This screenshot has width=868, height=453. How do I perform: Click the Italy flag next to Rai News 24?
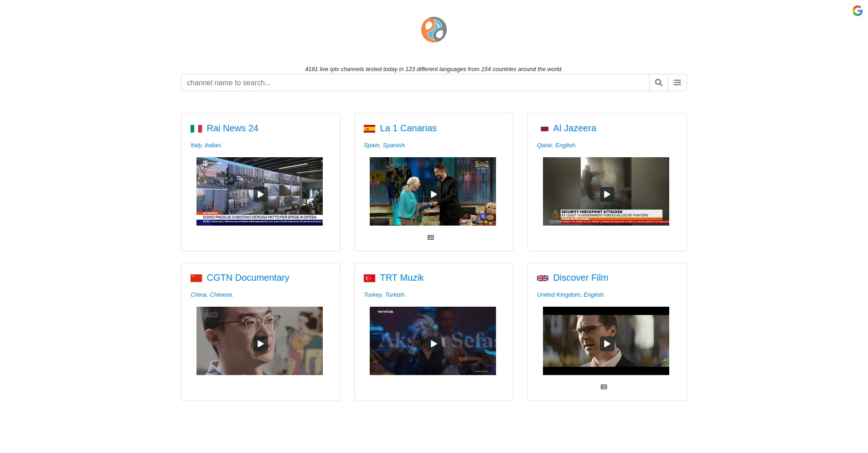click(196, 129)
